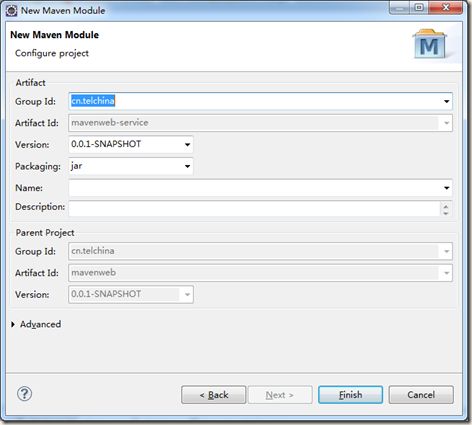Open the Artifact Version dropdown arrow
This screenshot has width=472, height=425.
(187, 145)
